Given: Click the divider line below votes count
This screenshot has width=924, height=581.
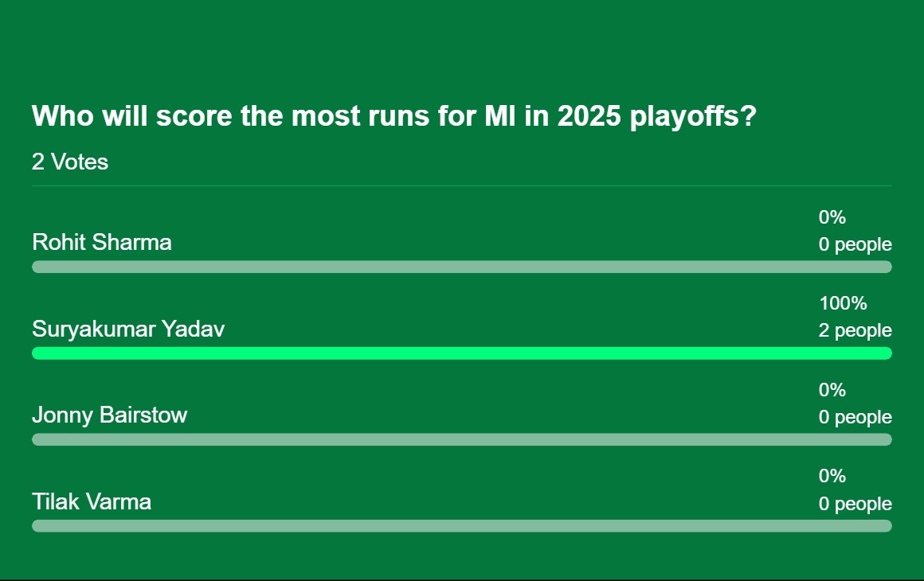Looking at the screenshot, I should 461,186.
